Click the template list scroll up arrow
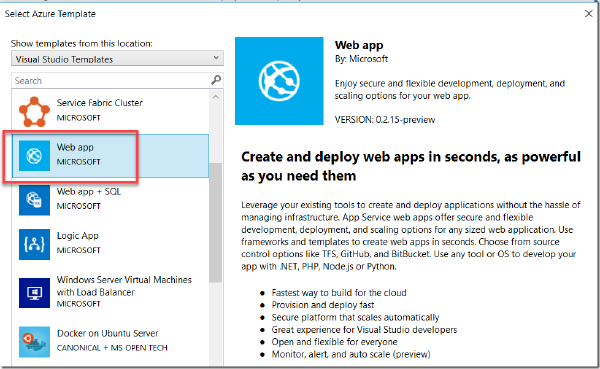 (216, 97)
